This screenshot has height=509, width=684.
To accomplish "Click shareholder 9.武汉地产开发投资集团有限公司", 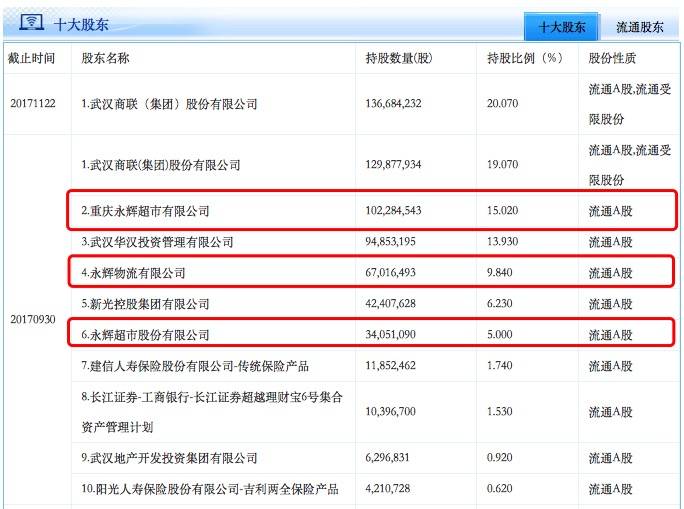I will click(x=169, y=458).
